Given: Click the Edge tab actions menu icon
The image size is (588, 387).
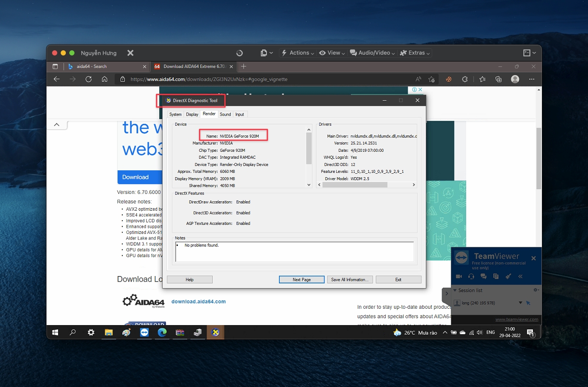Looking at the screenshot, I should click(x=55, y=66).
